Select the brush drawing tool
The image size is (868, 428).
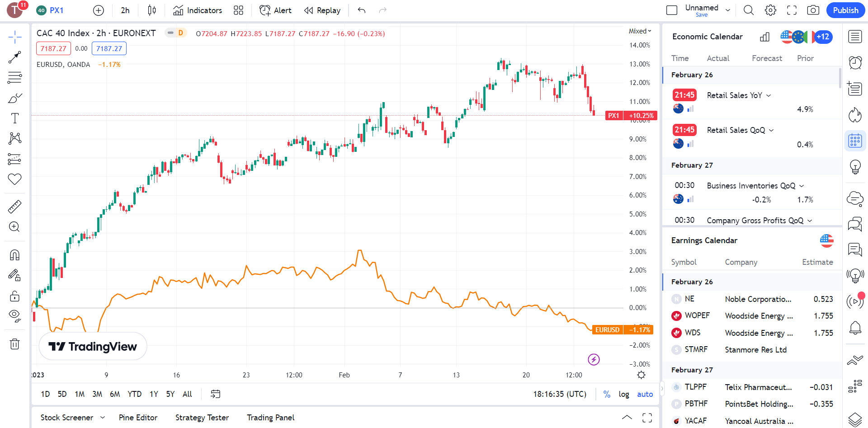pyautogui.click(x=15, y=98)
